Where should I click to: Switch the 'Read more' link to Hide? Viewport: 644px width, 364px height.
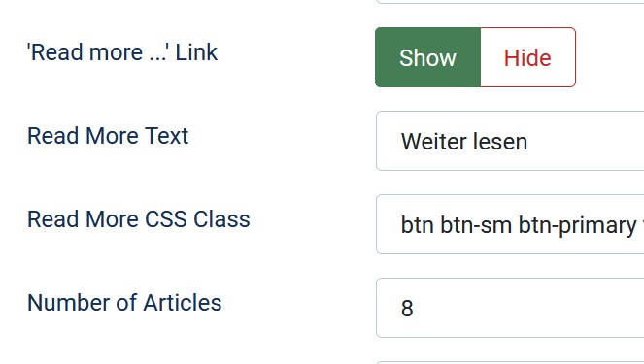527,57
